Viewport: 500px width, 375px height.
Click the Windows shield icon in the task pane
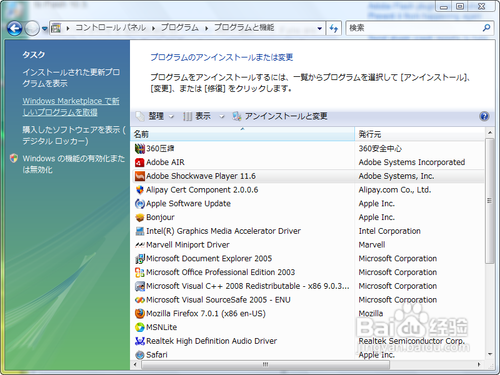point(14,158)
